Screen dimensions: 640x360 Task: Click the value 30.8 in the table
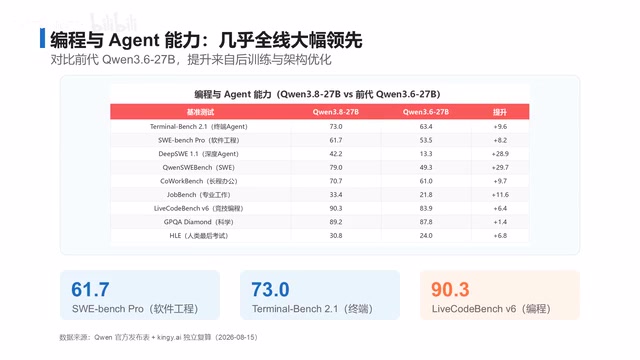pyautogui.click(x=336, y=236)
